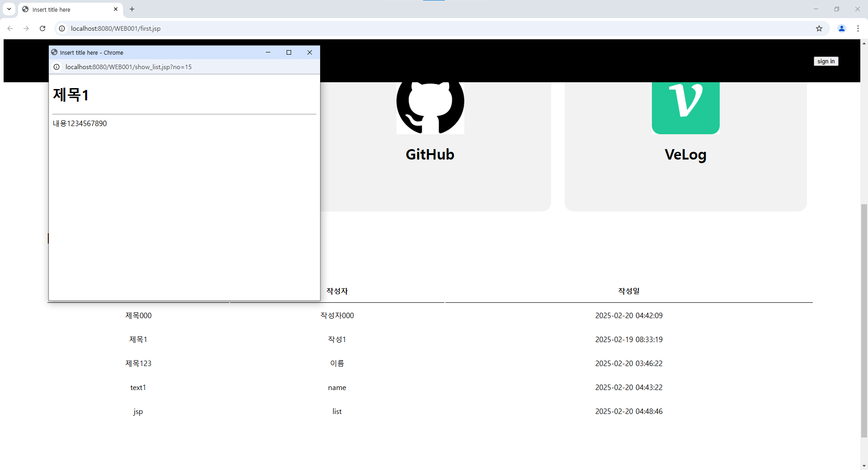Screen dimensions: 868x470
Task: Click the VeLog card label
Action: tap(685, 155)
